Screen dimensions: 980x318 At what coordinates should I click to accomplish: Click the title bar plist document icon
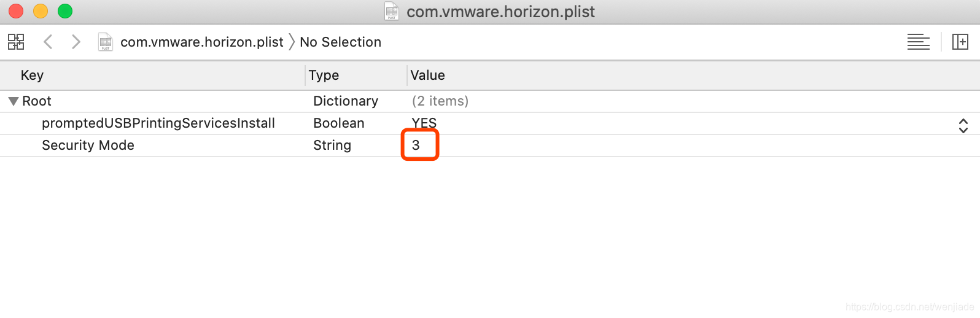click(391, 11)
